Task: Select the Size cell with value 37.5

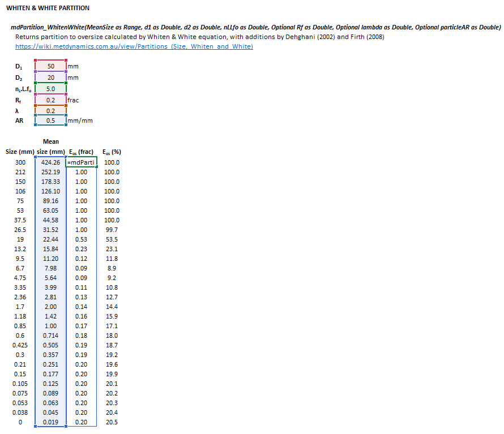Action: point(20,220)
